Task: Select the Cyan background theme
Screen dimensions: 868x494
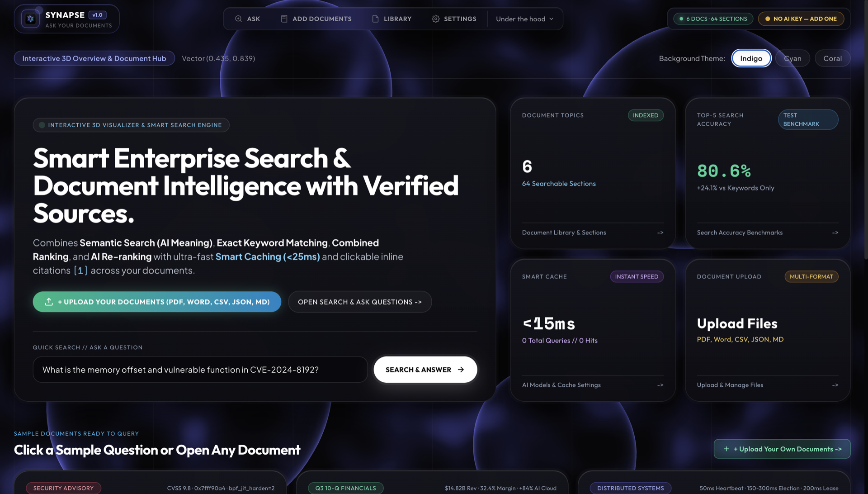Action: point(793,58)
